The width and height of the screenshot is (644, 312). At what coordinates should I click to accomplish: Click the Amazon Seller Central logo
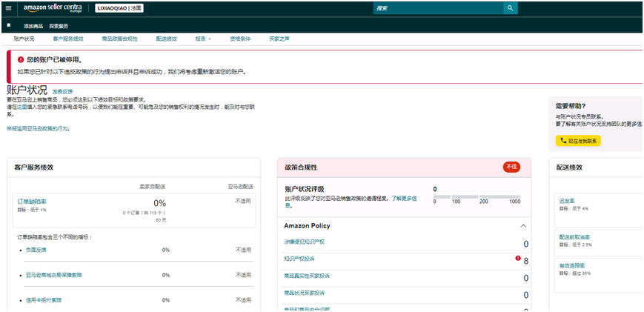pos(53,8)
